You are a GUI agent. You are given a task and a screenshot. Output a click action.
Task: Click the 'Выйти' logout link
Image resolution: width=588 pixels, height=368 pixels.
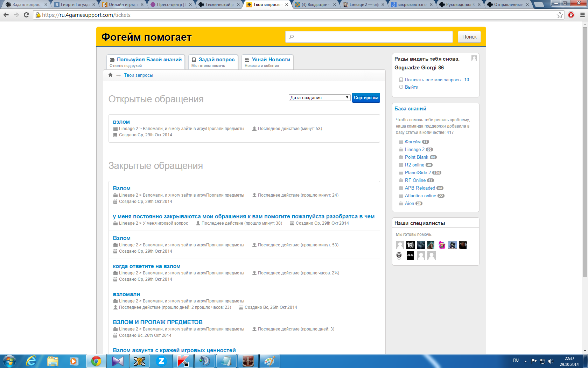click(412, 87)
